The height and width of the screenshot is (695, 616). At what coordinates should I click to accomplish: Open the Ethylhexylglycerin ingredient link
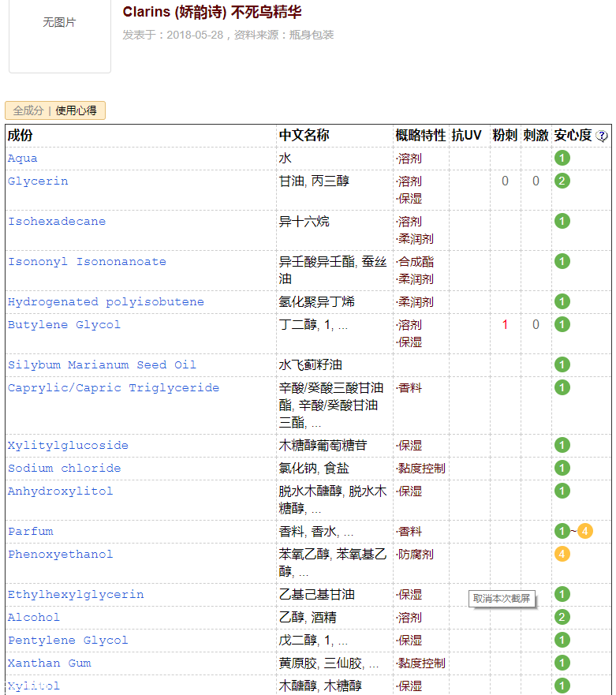(76, 595)
